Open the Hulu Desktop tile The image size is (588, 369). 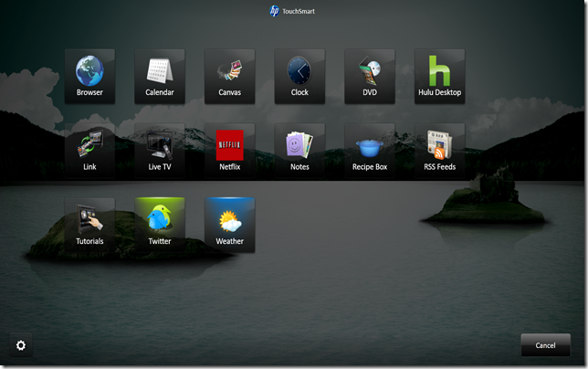point(439,77)
